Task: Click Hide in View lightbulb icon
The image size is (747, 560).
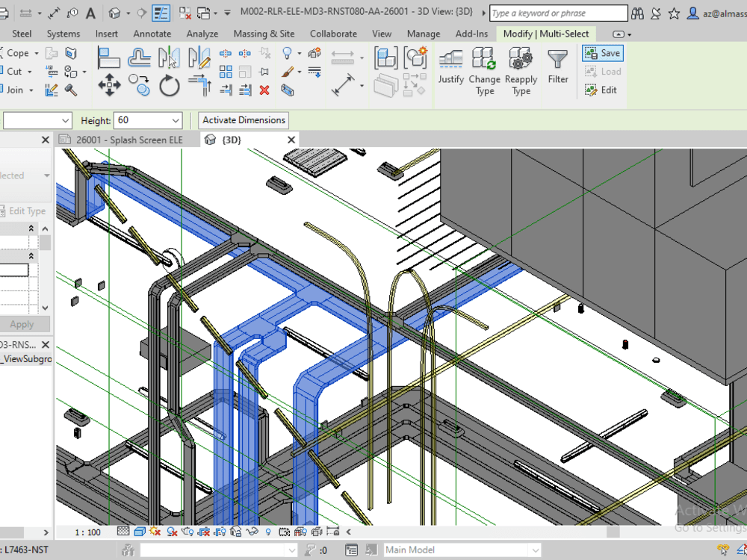Action: (288, 53)
